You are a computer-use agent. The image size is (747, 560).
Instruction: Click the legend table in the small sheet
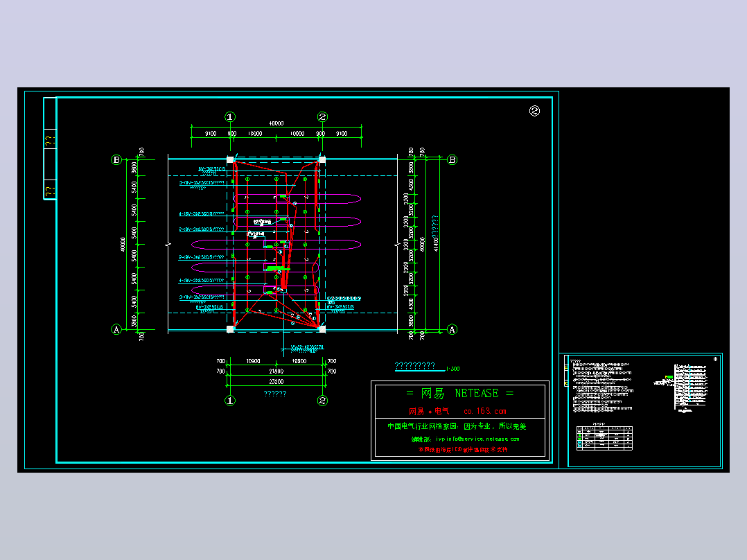[604, 438]
